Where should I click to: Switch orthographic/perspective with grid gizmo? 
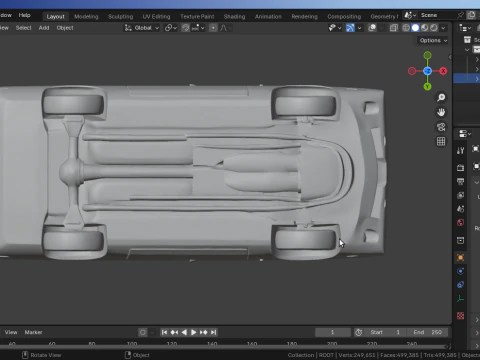click(x=441, y=142)
